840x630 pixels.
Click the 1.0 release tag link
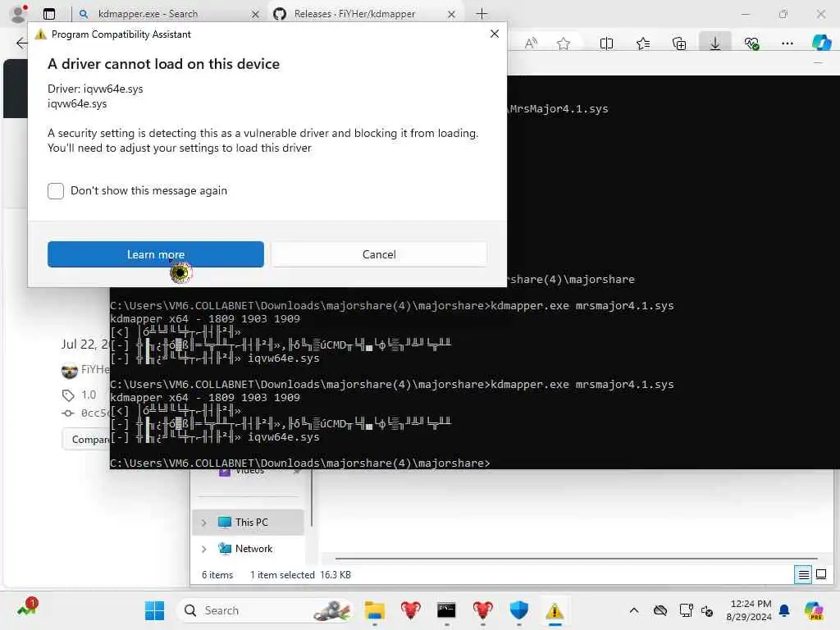click(x=89, y=395)
